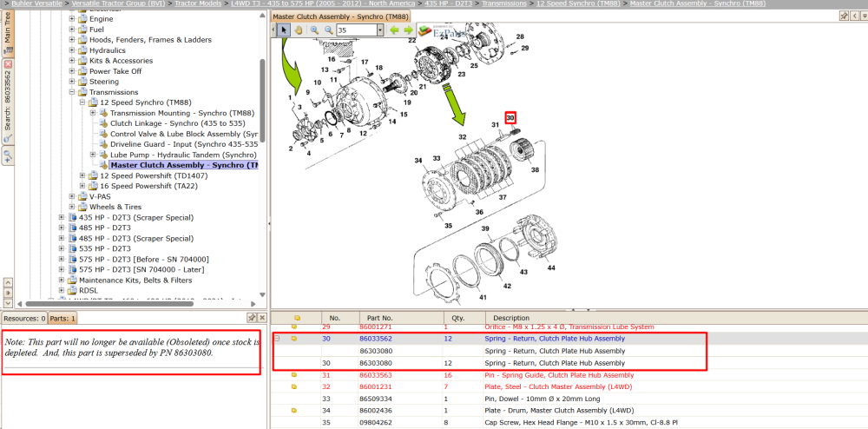This screenshot has width=868, height=429.
Task: Collapse the Transmissions tree node
Action: point(72,92)
